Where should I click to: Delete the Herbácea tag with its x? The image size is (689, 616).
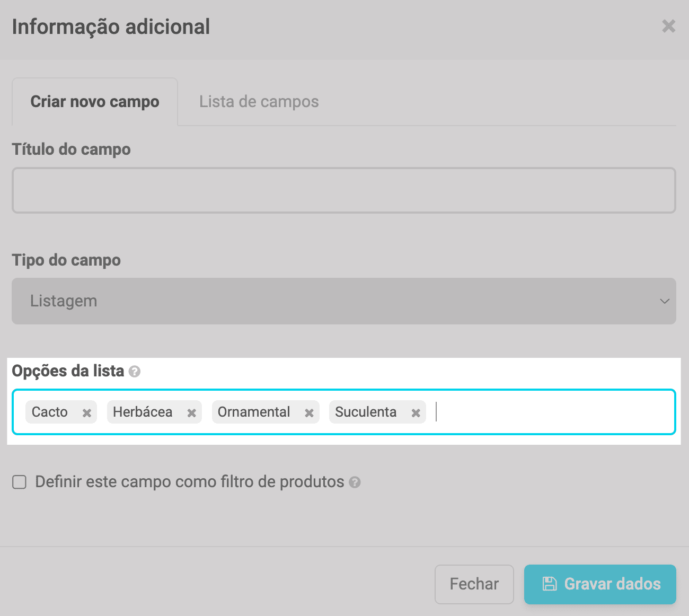[x=192, y=413]
